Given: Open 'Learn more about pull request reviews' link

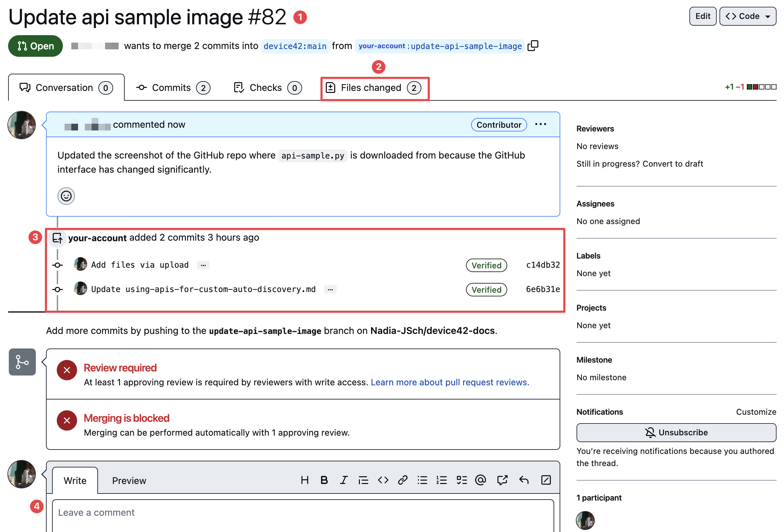Looking at the screenshot, I should point(450,382).
